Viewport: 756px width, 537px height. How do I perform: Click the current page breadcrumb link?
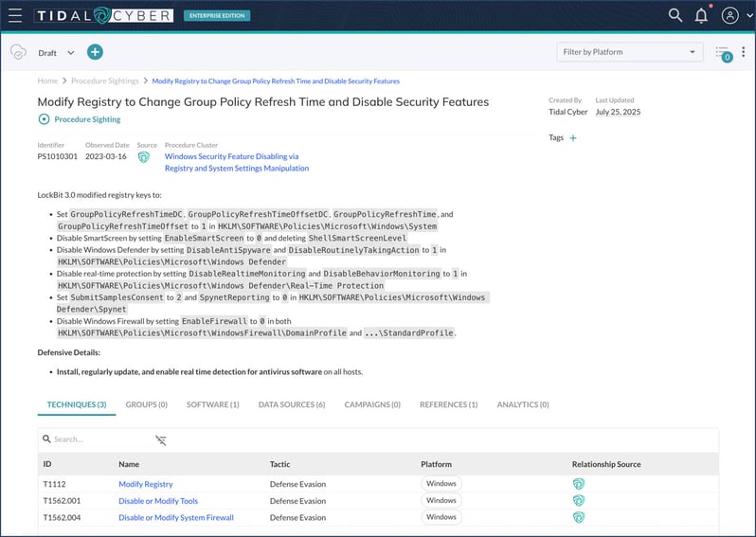(276, 81)
